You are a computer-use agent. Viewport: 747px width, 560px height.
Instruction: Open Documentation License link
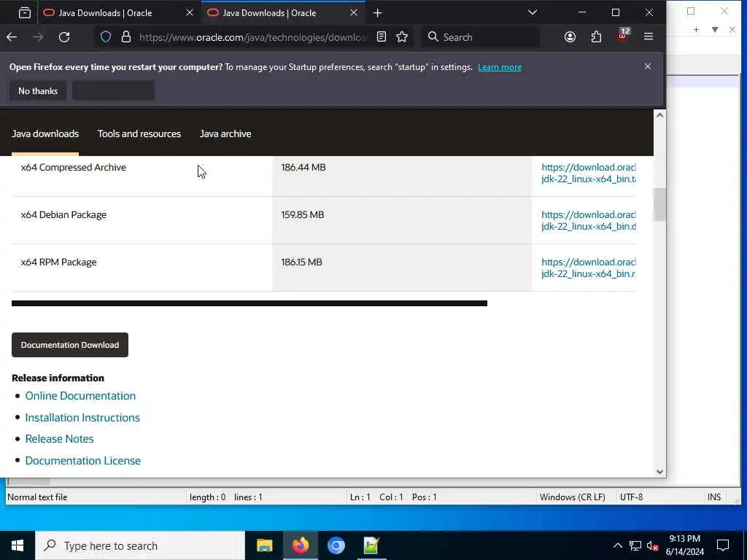(x=83, y=461)
